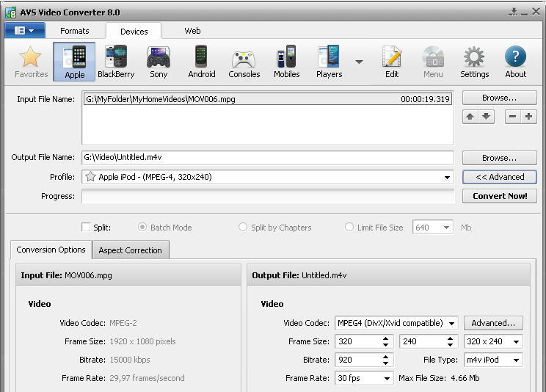
Task: Pick the Android devices icon
Action: pos(201,62)
